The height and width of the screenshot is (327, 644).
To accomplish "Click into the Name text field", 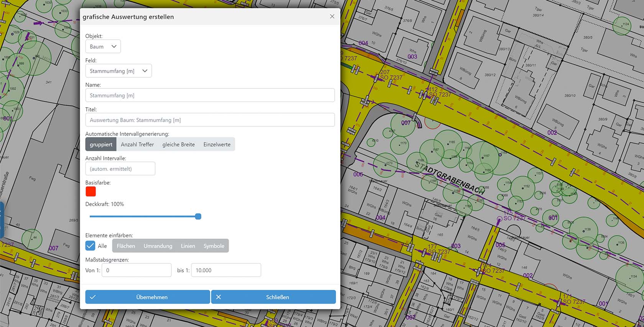I will [x=210, y=95].
